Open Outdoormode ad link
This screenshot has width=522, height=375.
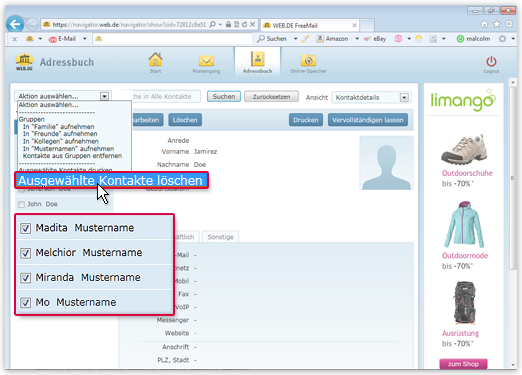click(x=465, y=256)
